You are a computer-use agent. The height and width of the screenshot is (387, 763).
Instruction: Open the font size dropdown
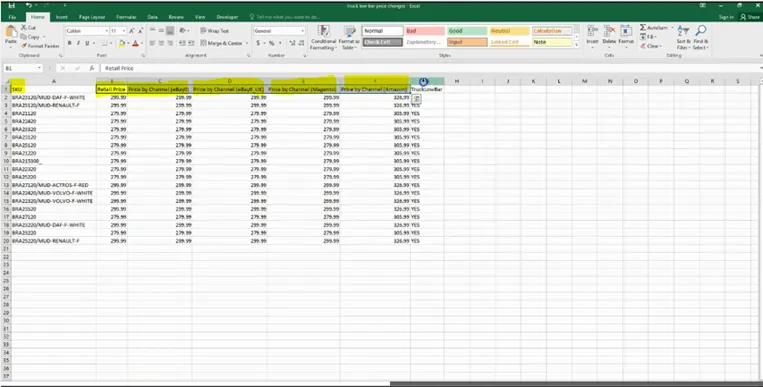[123, 31]
